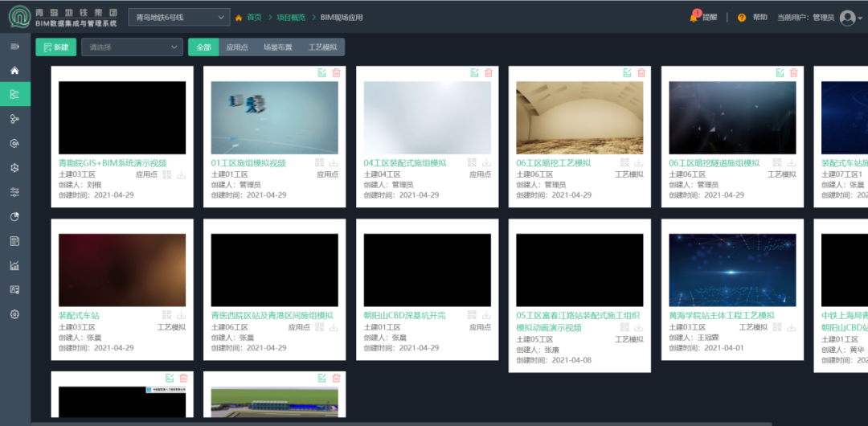Go to 项目概览 breadcrumb

[x=291, y=18]
